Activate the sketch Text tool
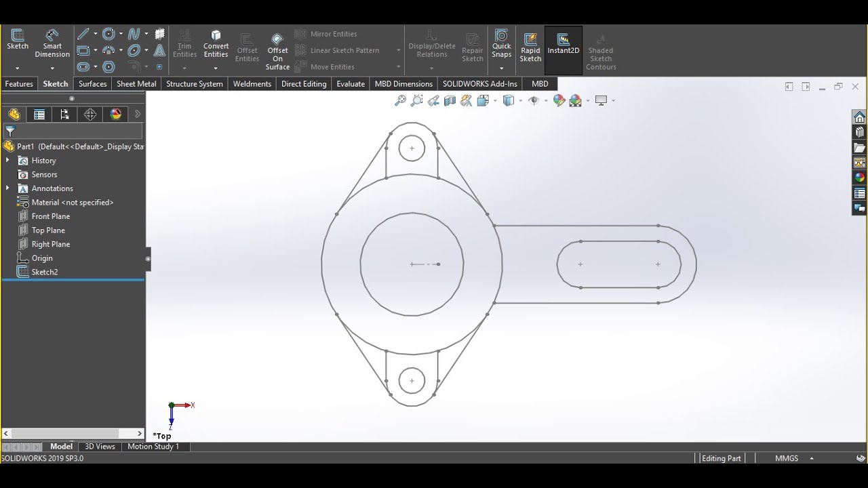868x488 pixels. click(159, 50)
